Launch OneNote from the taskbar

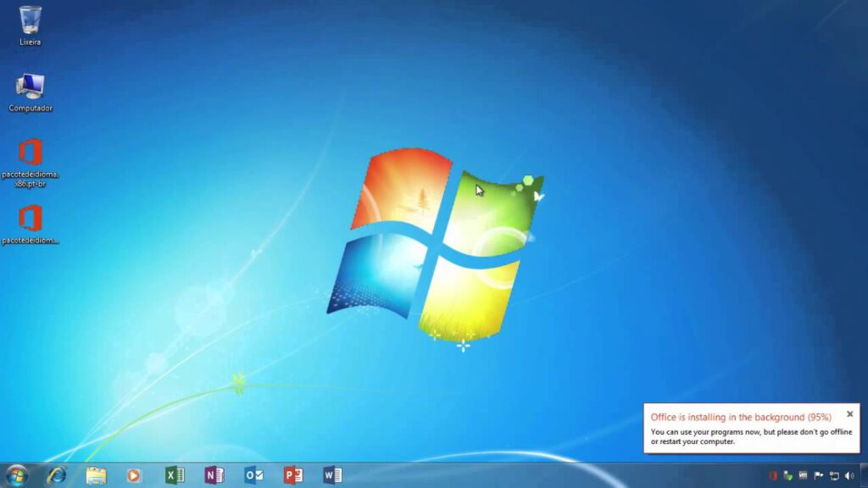point(214,475)
